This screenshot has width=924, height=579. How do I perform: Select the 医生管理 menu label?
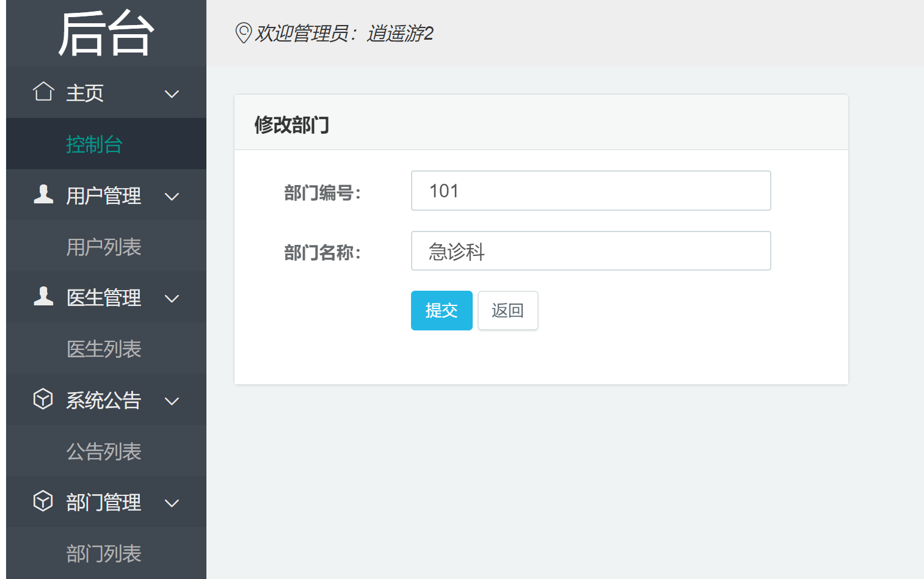coord(104,298)
